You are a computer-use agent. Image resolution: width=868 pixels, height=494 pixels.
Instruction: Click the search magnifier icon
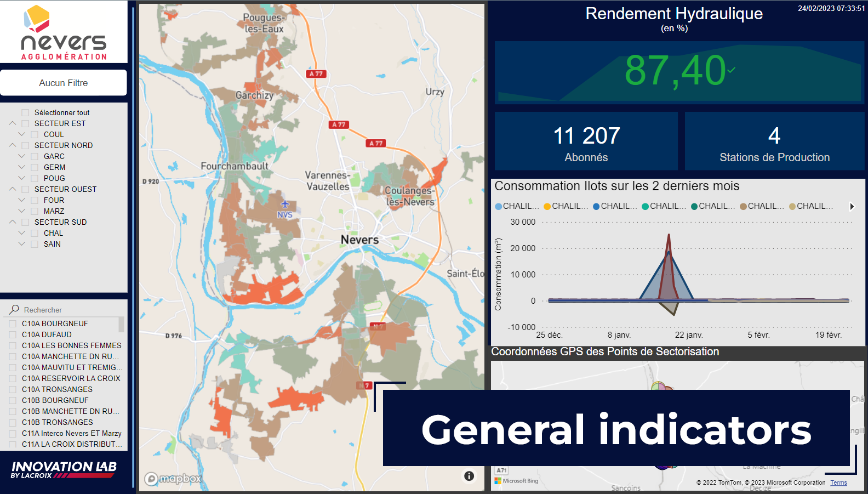pos(14,310)
